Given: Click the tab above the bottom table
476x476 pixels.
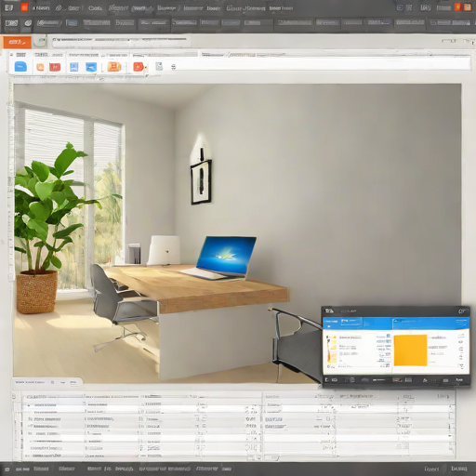Looking at the screenshot, I should pyautogui.click(x=47, y=382).
